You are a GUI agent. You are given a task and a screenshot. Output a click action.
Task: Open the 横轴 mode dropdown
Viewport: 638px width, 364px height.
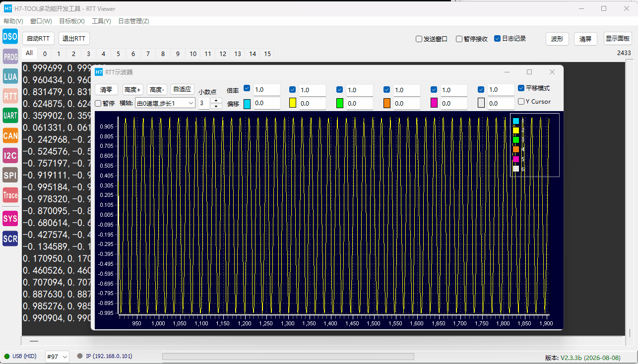click(165, 103)
